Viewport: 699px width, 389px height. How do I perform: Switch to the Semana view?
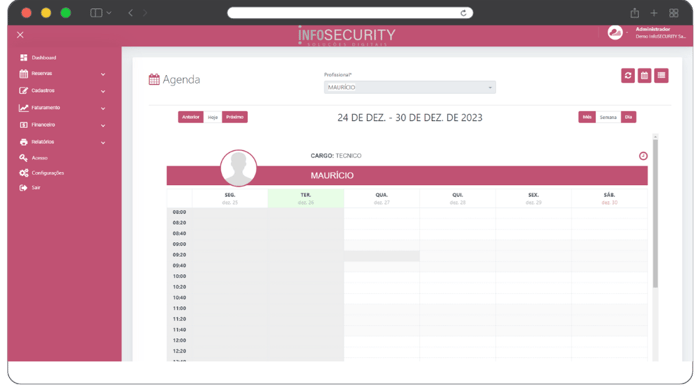pos(608,117)
